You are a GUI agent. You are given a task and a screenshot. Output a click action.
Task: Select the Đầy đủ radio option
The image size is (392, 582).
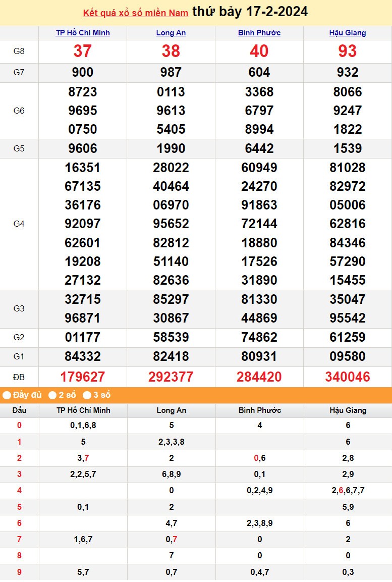pos(7,395)
